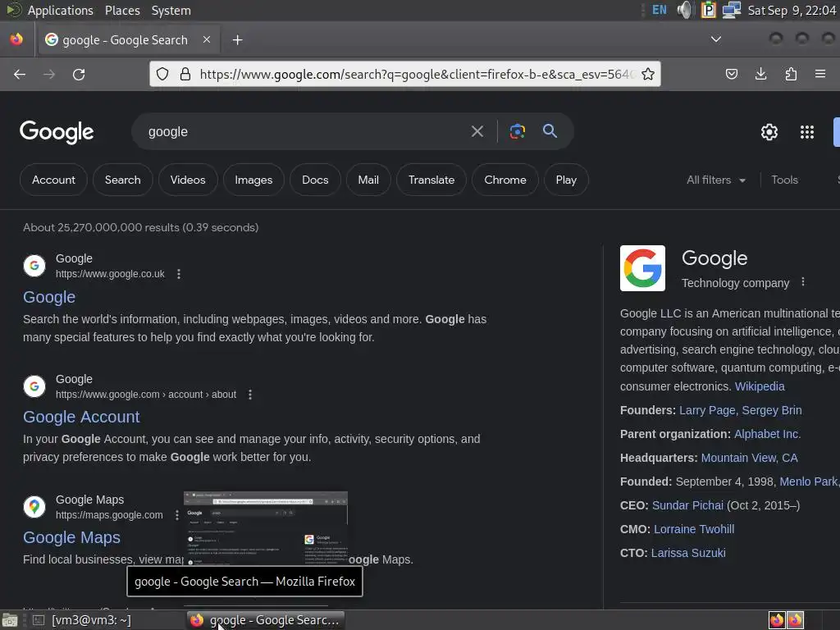Open the Tools options
840x630 pixels.
(x=784, y=180)
